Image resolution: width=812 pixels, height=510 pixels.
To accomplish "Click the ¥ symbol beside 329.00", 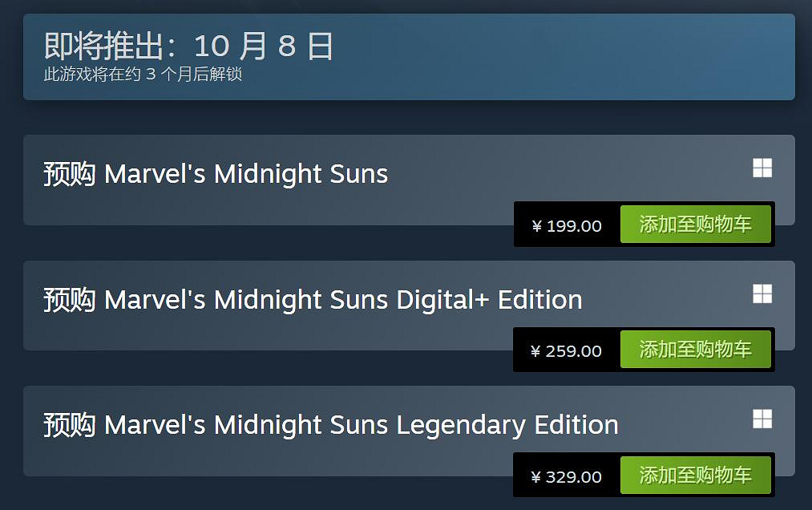I will click(536, 478).
